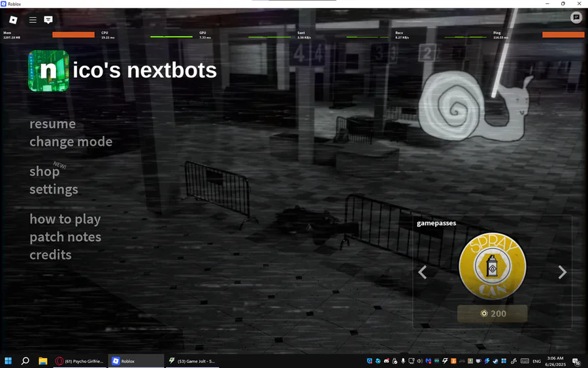
Task: Click the coffee cup tray icon
Action: point(478,361)
